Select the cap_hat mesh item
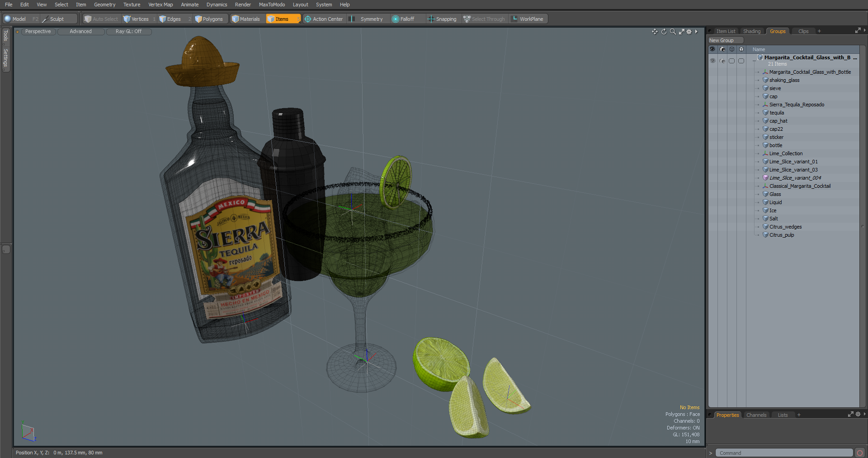Image resolution: width=868 pixels, height=458 pixels. pyautogui.click(x=778, y=121)
